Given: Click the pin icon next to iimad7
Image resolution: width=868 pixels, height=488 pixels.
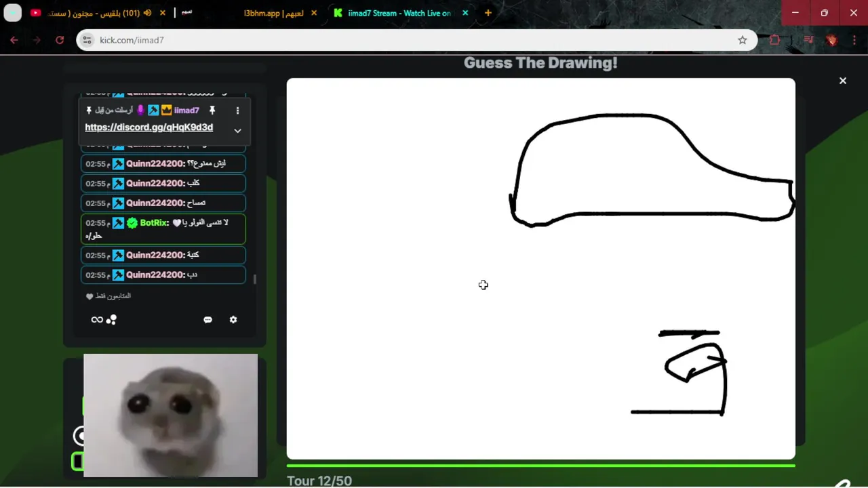Looking at the screenshot, I should coord(212,110).
